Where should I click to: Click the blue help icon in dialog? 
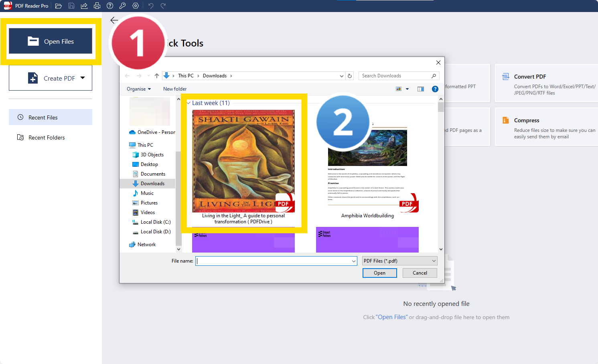pos(435,89)
